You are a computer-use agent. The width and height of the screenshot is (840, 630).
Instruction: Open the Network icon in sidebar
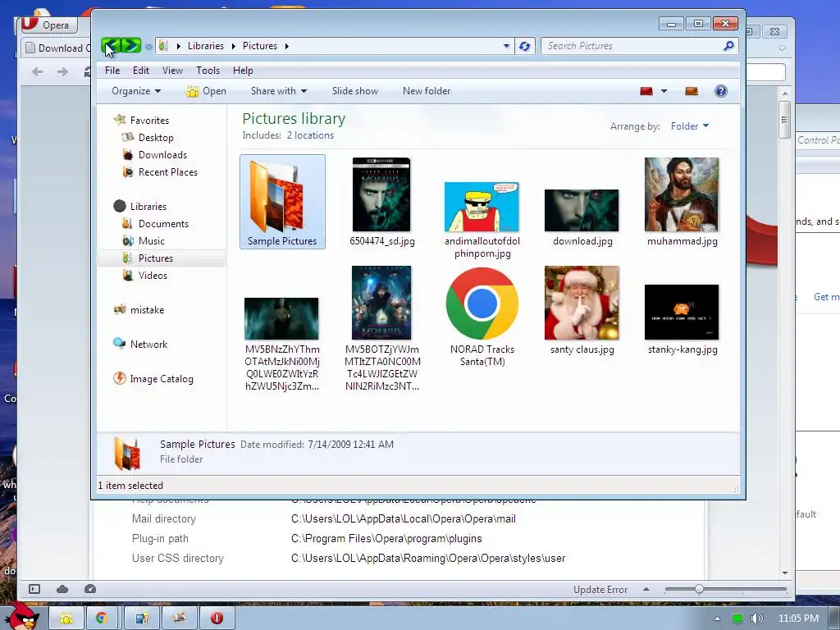pyautogui.click(x=120, y=344)
